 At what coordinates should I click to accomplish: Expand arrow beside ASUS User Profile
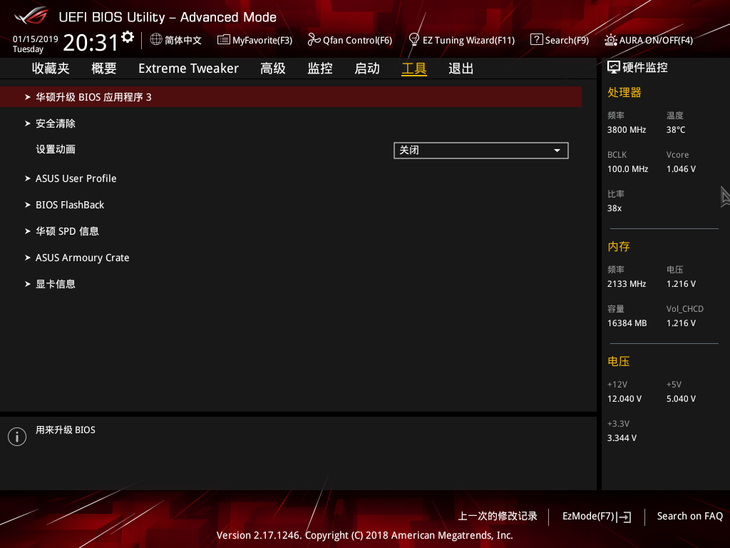tap(27, 178)
